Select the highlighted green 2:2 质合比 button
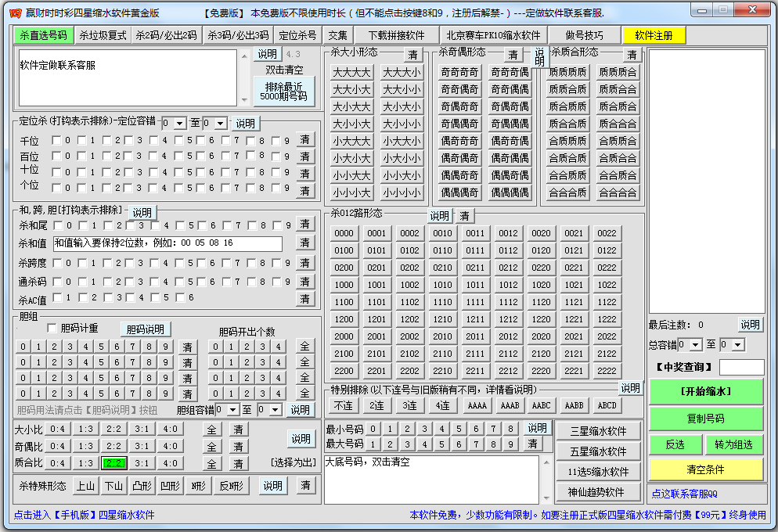778x532 pixels. click(x=113, y=463)
